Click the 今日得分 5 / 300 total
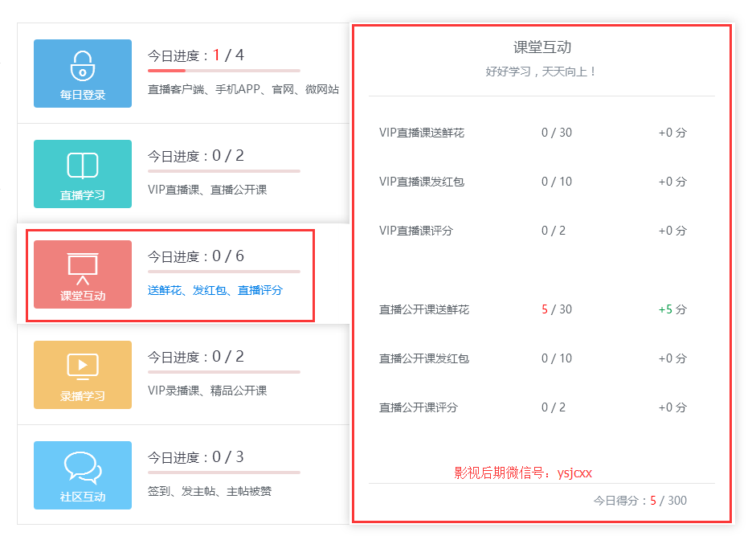The width and height of the screenshot is (756, 536). pyautogui.click(x=640, y=501)
